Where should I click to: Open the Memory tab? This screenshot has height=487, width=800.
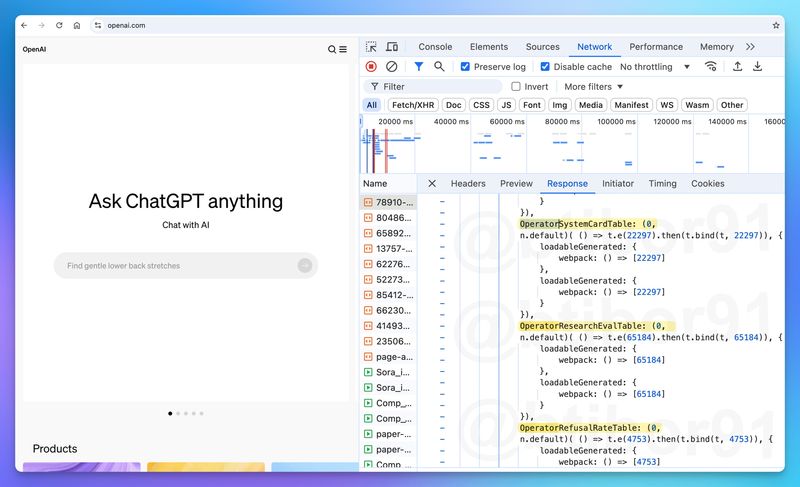point(716,47)
